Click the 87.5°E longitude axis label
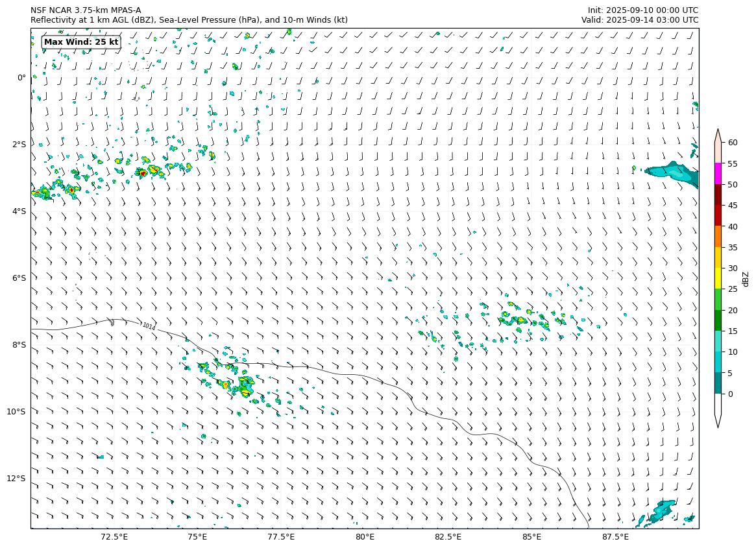756x548 pixels. point(615,537)
